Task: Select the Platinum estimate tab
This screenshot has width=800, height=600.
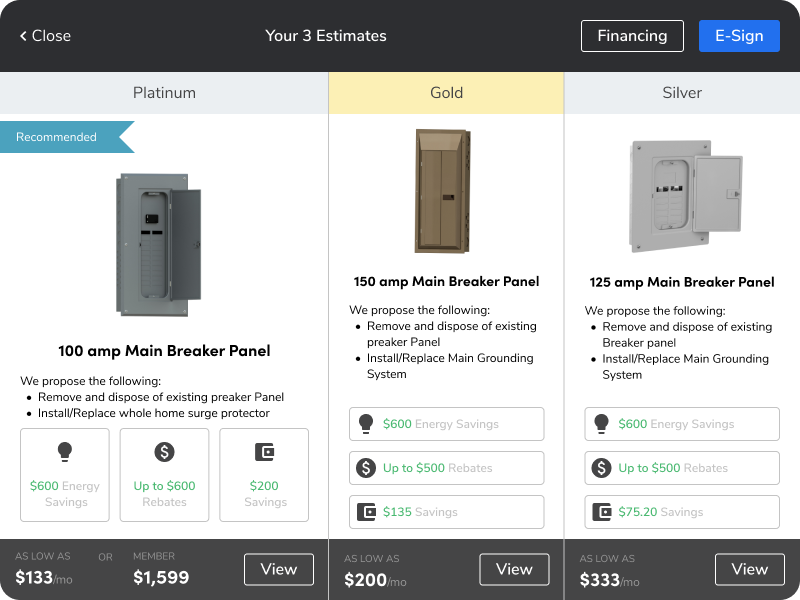Action: (x=164, y=93)
